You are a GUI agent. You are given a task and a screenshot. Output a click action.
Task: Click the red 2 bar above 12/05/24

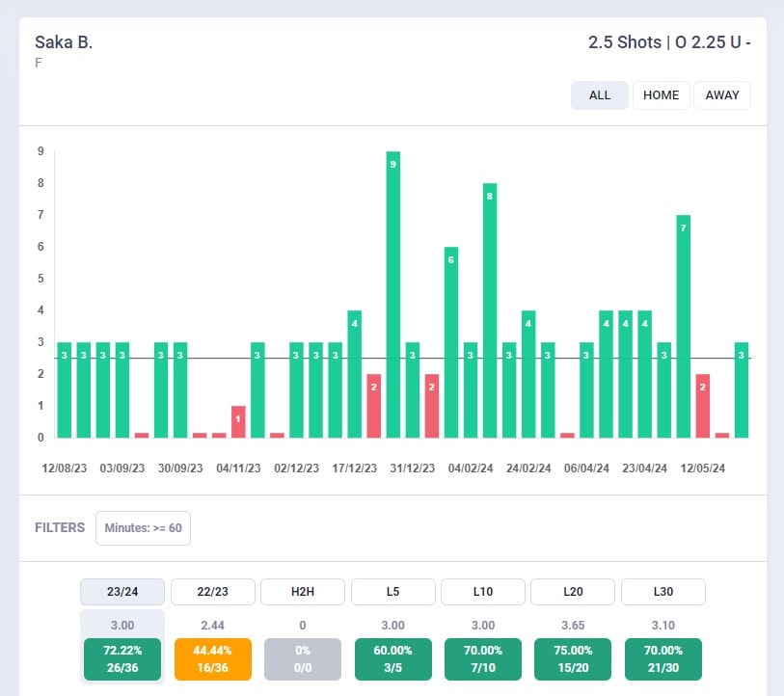[x=702, y=406]
